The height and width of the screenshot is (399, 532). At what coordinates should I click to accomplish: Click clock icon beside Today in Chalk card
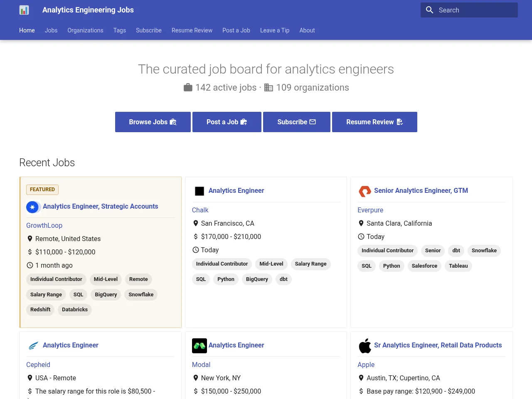[196, 250]
